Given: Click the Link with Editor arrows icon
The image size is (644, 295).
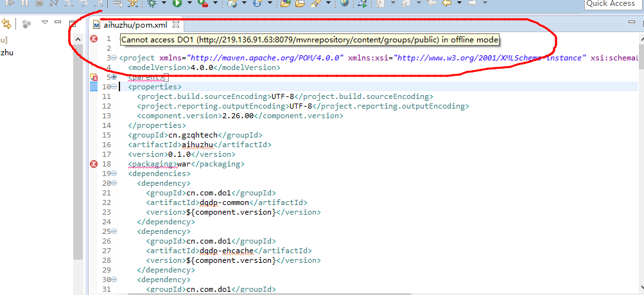Looking at the screenshot, I should pos(6,24).
